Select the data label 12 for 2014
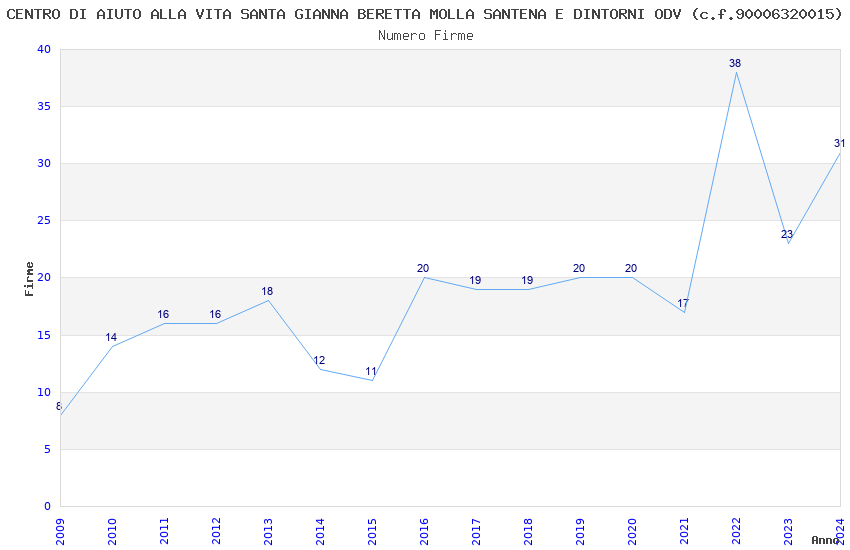 pos(319,360)
